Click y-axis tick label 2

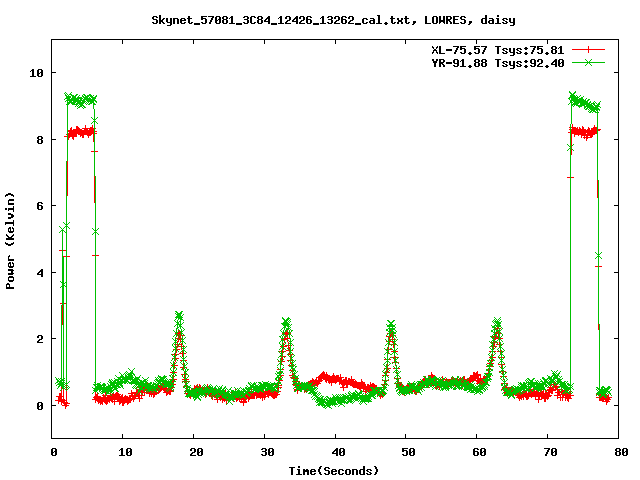40,339
